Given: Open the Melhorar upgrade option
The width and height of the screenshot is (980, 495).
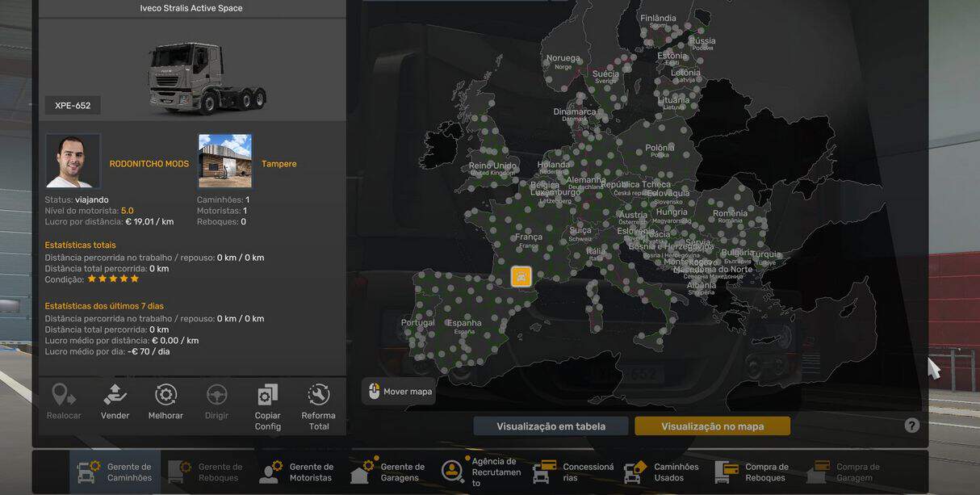Looking at the screenshot, I should (x=165, y=396).
